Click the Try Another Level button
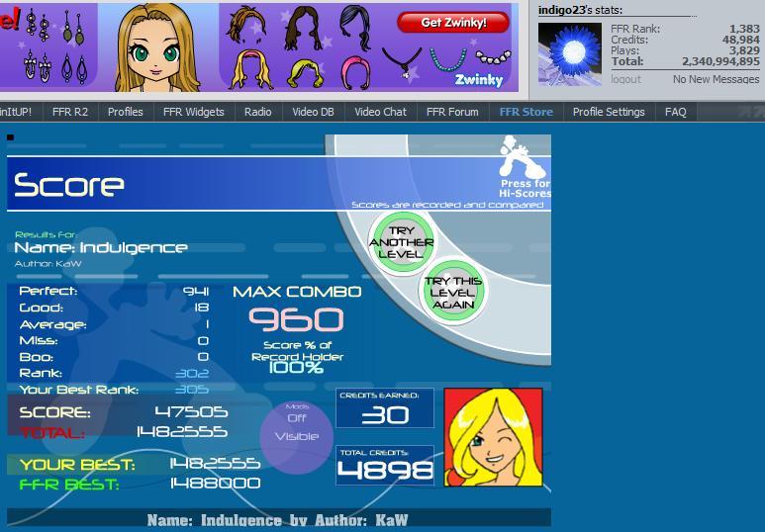Viewport: 765px width, 532px height. coord(401,242)
